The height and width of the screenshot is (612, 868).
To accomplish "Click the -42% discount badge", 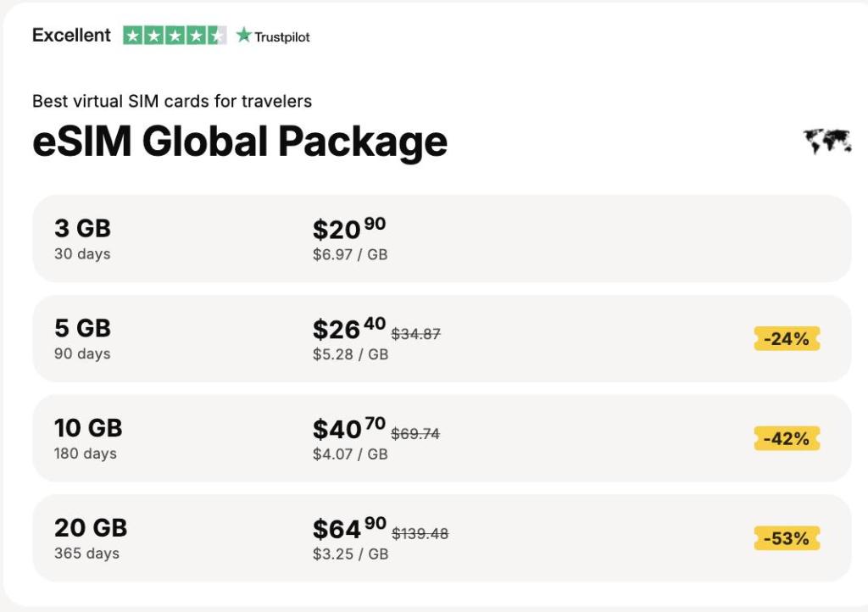I will (786, 439).
